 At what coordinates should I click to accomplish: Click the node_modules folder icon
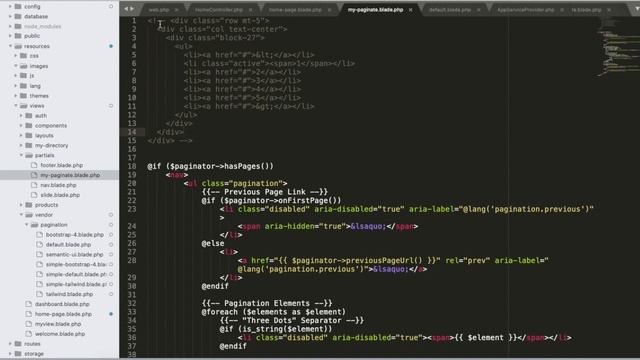[18, 26]
